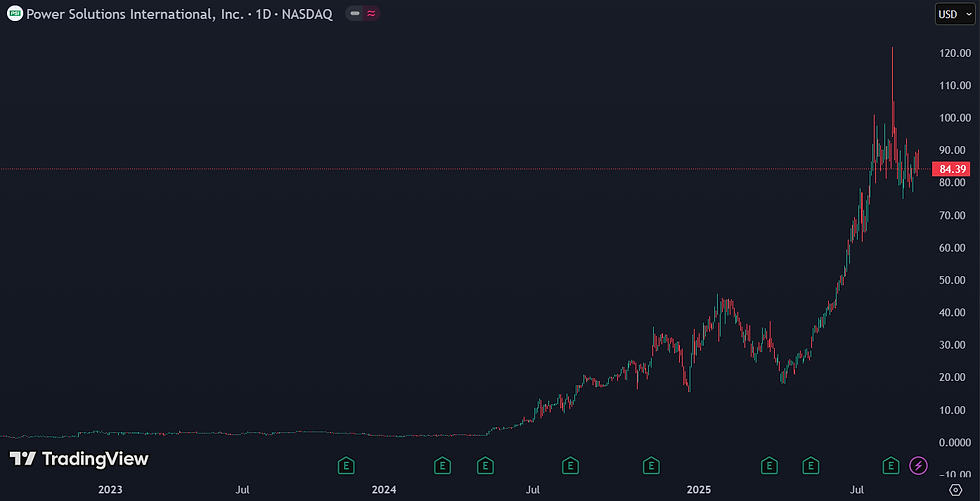Image resolution: width=980 pixels, height=501 pixels.
Task: Click the 40.00 price axis label
Action: pyautogui.click(x=953, y=313)
